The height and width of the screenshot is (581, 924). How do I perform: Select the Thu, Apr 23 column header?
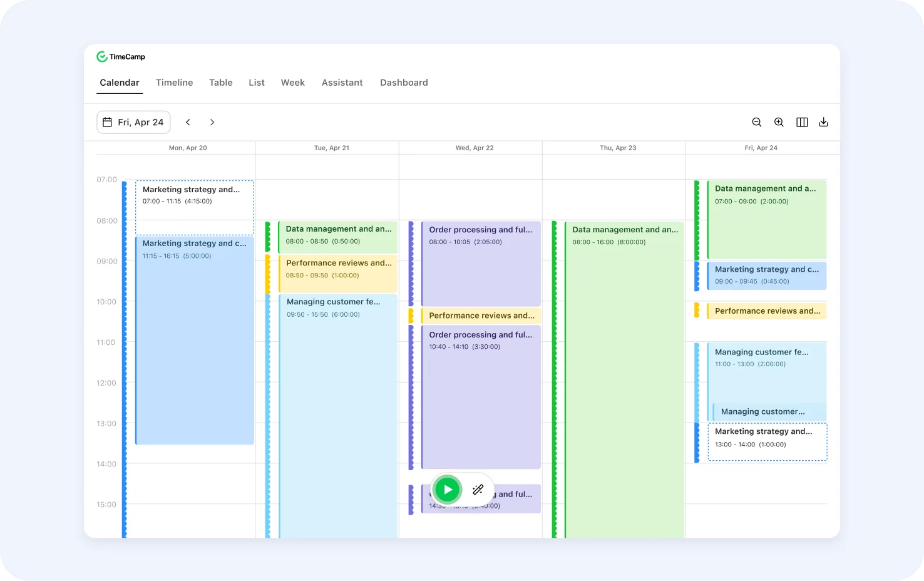click(x=618, y=148)
